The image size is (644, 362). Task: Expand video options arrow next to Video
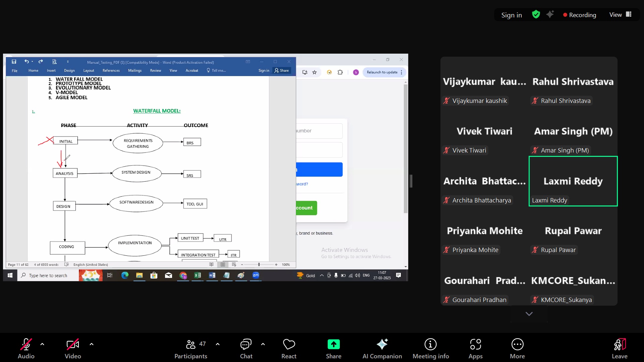click(92, 344)
